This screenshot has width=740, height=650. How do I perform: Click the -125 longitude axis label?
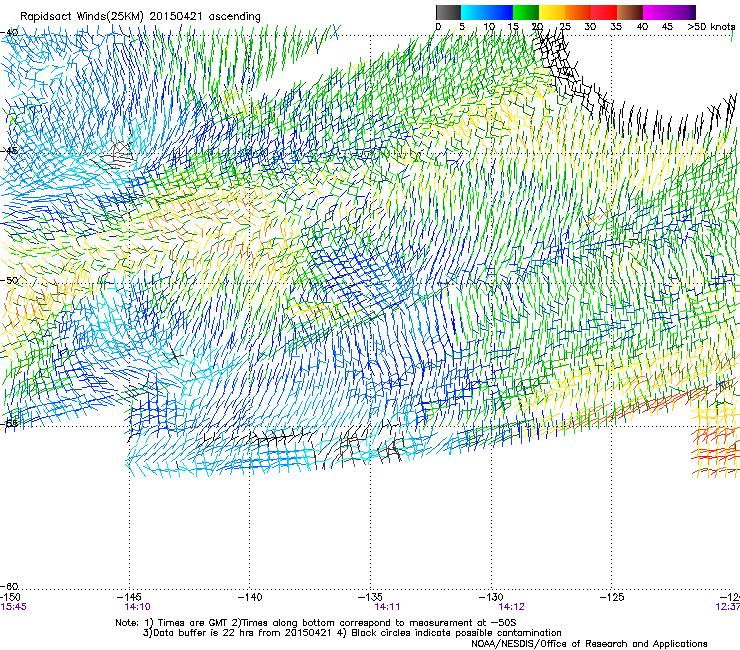click(612, 597)
